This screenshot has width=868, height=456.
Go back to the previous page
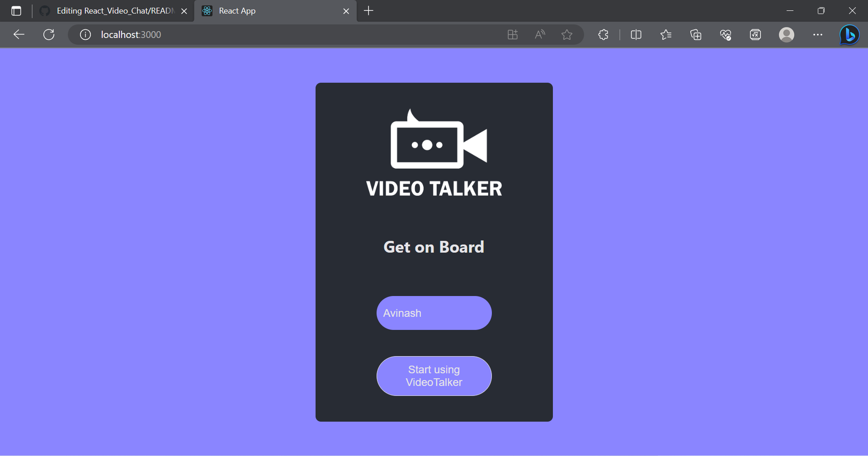[x=19, y=35]
